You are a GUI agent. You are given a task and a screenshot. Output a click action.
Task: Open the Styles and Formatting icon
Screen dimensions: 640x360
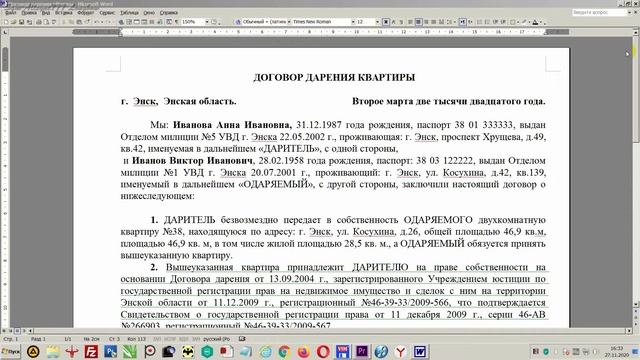[238, 22]
